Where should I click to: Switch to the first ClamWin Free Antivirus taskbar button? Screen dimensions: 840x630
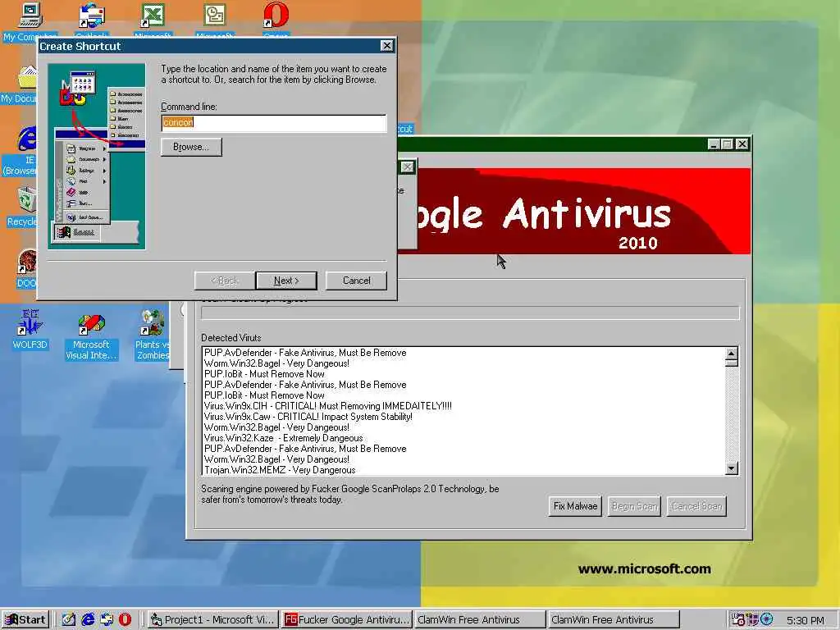(x=479, y=620)
